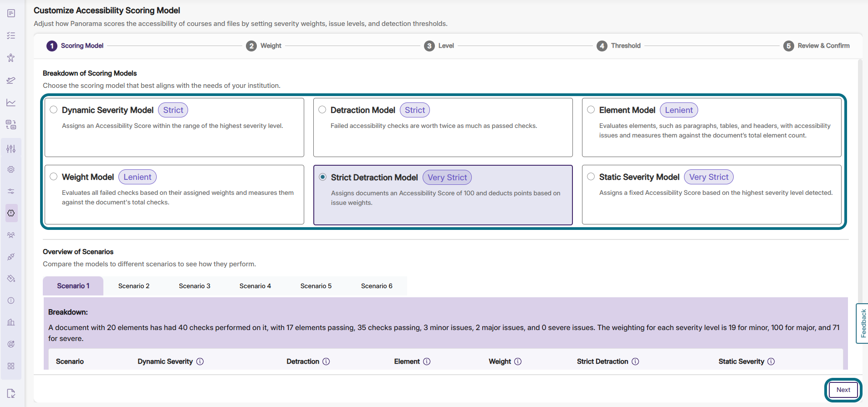Image resolution: width=868 pixels, height=407 pixels.
Task: Select the Weight Model radio button
Action: pos(54,177)
